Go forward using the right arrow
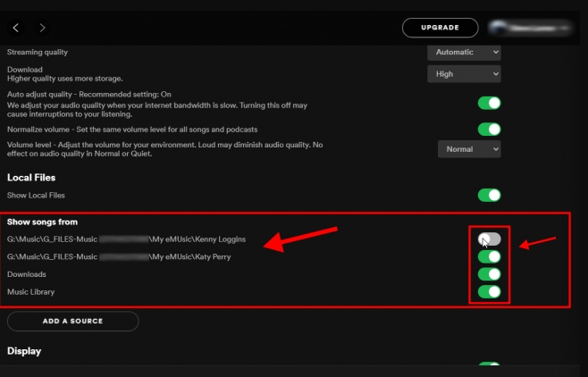The width and height of the screenshot is (588, 377). tap(43, 29)
